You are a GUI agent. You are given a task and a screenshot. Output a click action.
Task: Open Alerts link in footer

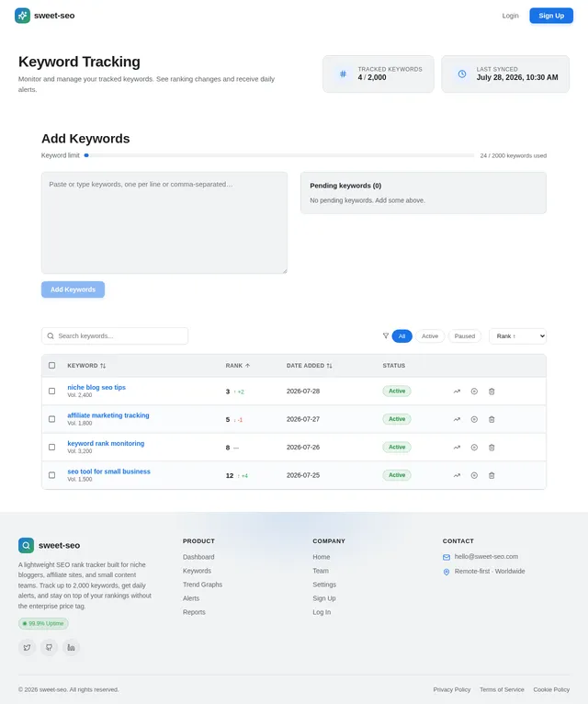191,598
